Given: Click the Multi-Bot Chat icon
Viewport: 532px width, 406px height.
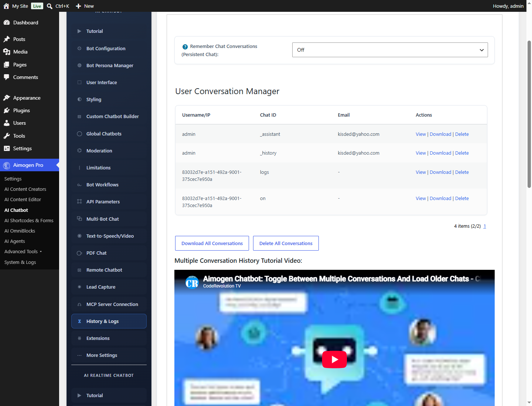Looking at the screenshot, I should coord(79,219).
